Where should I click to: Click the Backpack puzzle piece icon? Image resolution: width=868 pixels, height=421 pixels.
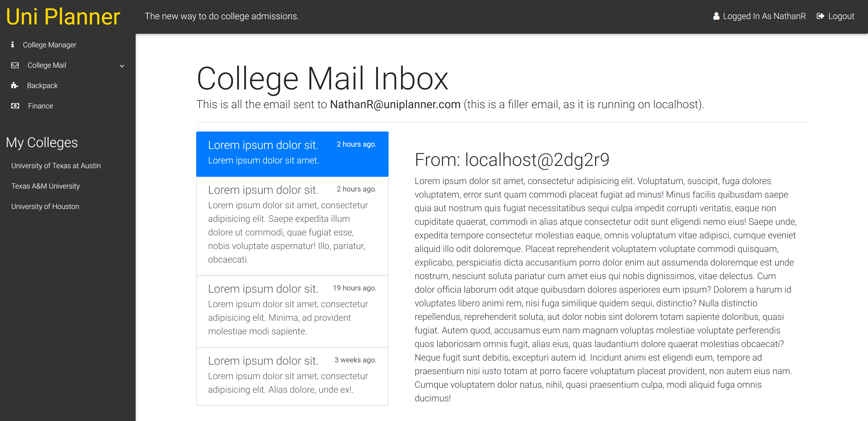coord(14,85)
